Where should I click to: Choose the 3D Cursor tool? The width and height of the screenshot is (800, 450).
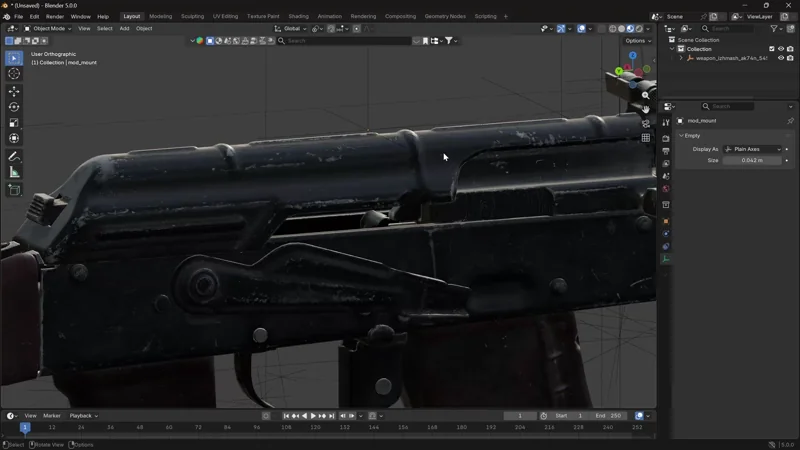(x=14, y=74)
